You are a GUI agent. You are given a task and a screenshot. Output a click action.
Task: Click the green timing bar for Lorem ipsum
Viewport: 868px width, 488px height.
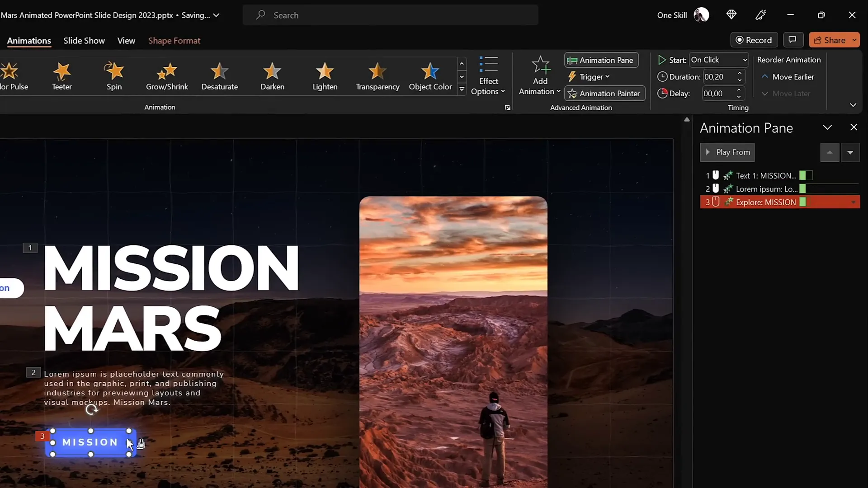click(x=802, y=189)
